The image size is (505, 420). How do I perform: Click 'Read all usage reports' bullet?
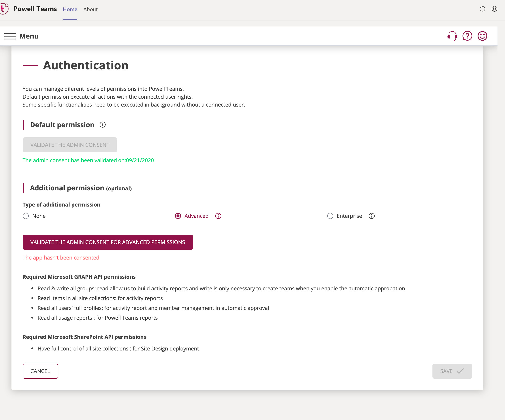coord(98,318)
